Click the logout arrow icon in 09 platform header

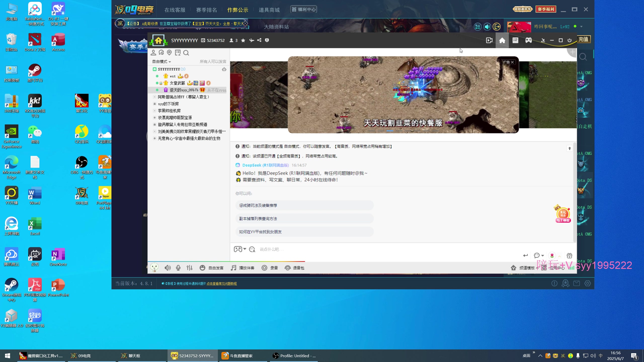[497, 27]
